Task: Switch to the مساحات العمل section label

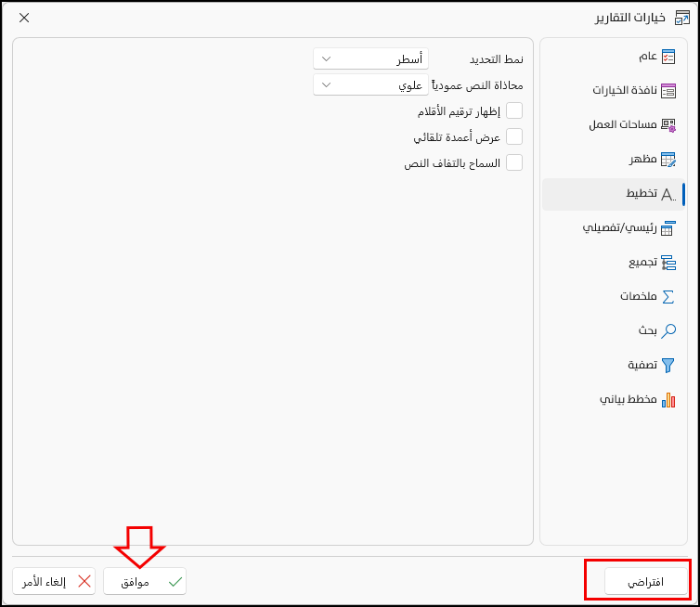Action: [623, 124]
